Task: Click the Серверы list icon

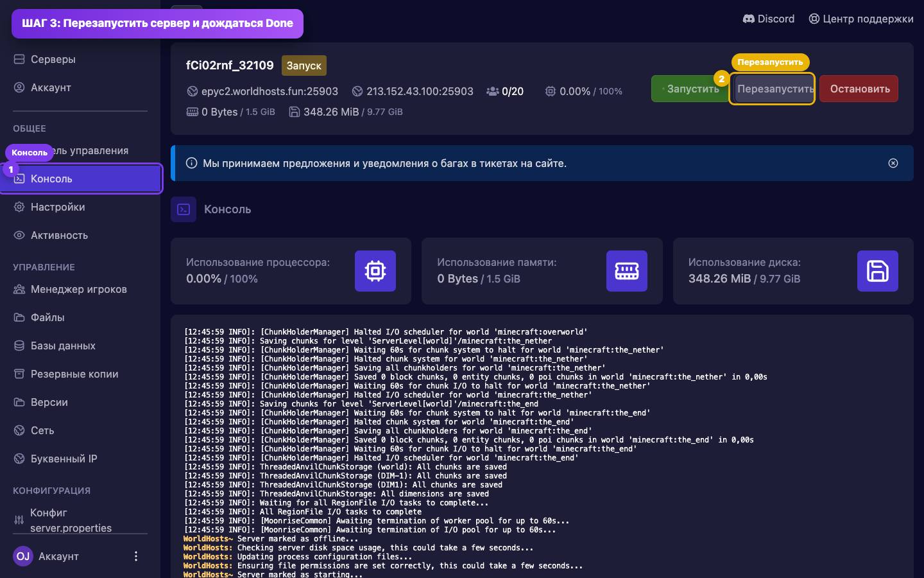Action: (x=19, y=59)
